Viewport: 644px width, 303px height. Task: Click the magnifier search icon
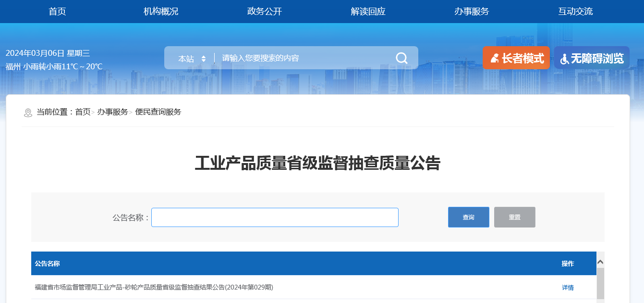tap(401, 58)
